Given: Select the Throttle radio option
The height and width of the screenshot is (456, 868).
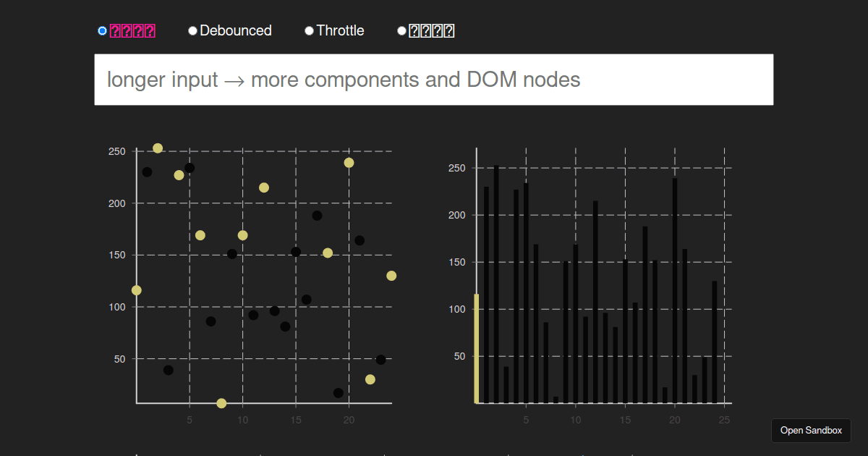Looking at the screenshot, I should click(310, 30).
